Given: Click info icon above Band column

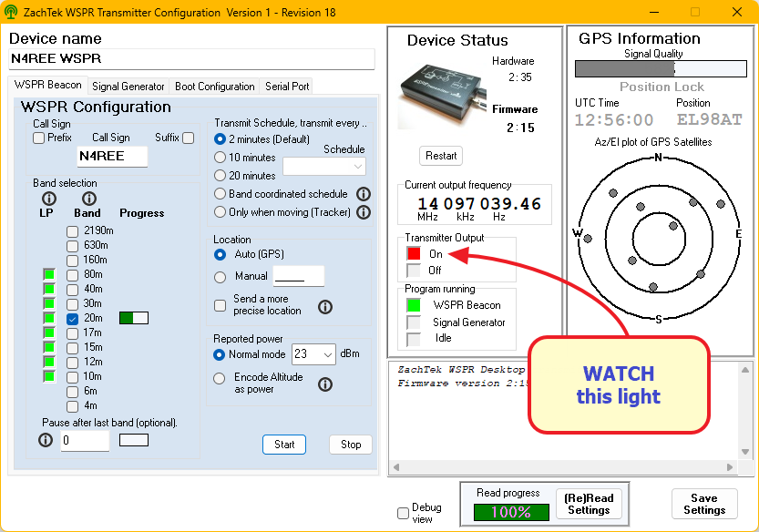Looking at the screenshot, I should click(x=88, y=198).
